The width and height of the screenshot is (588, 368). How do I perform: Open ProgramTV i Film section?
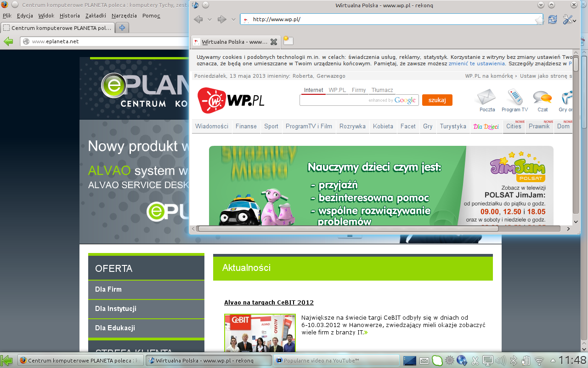pyautogui.click(x=309, y=126)
